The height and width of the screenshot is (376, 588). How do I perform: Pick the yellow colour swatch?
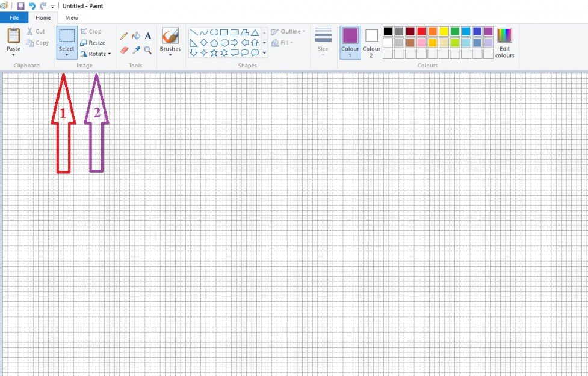pyautogui.click(x=444, y=31)
